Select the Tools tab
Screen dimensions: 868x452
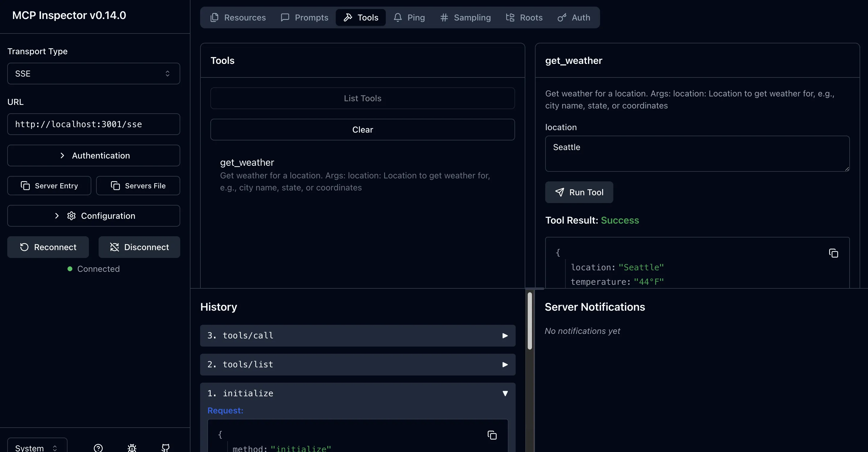[360, 17]
